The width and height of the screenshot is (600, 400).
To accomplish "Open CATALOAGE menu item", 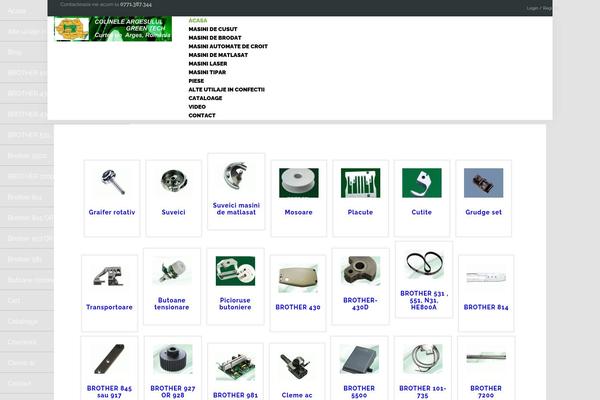I will [x=205, y=98].
